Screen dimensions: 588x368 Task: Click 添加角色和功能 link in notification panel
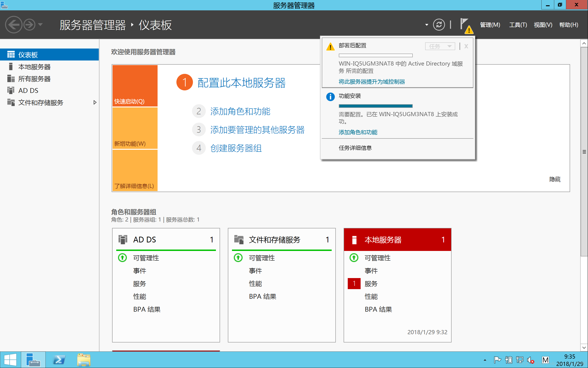(358, 132)
